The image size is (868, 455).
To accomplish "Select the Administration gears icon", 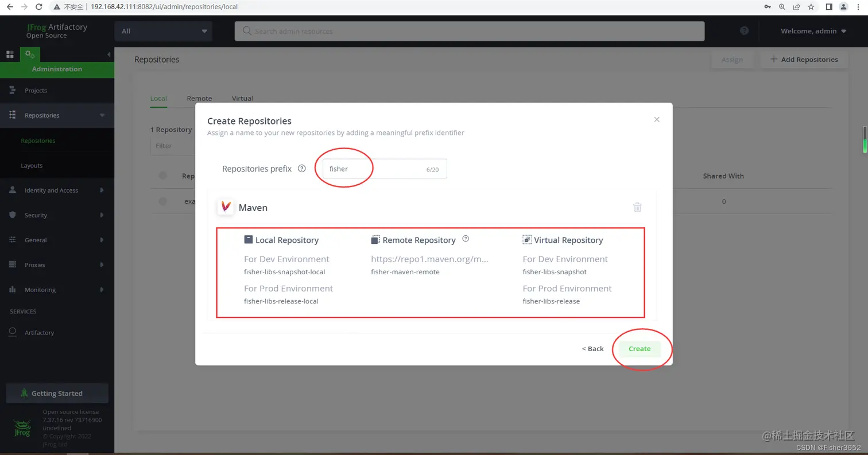I will 30,55.
